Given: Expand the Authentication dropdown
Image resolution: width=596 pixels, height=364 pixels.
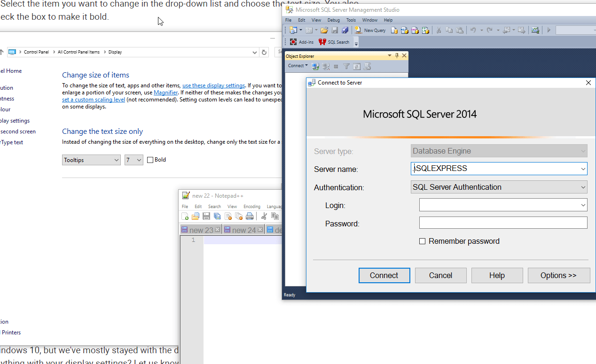Looking at the screenshot, I should click(582, 187).
